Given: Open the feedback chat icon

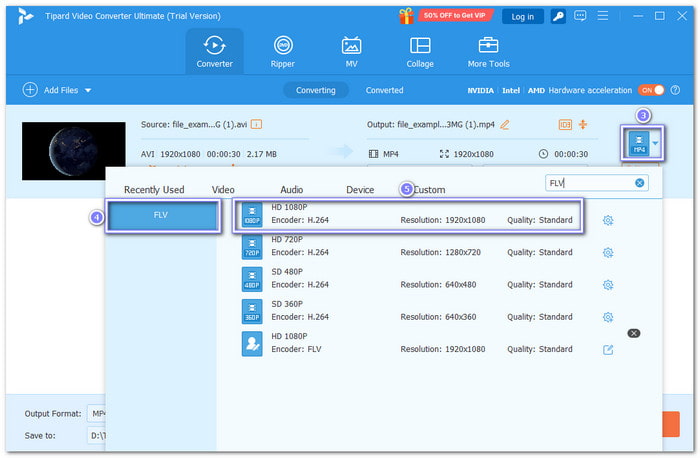Looking at the screenshot, I should click(x=580, y=16).
